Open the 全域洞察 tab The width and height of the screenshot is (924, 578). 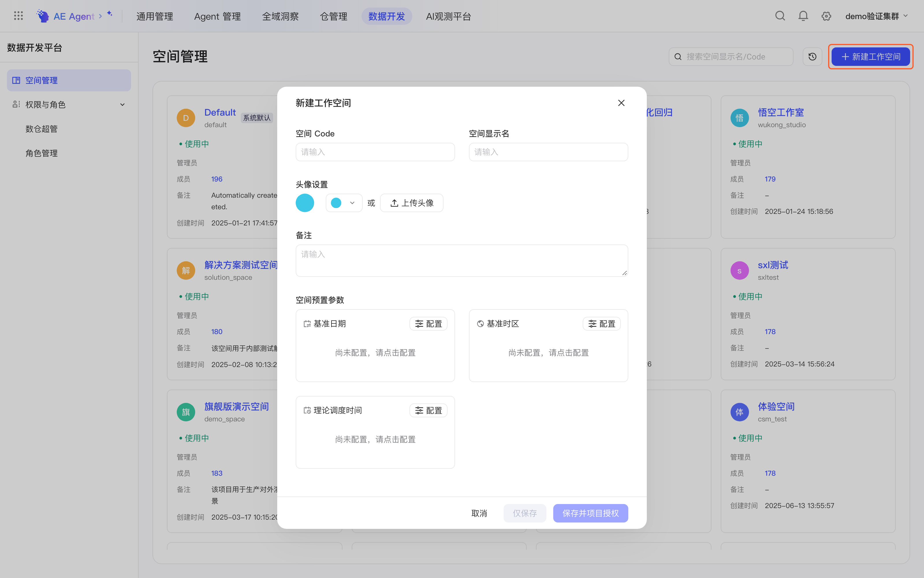280,16
